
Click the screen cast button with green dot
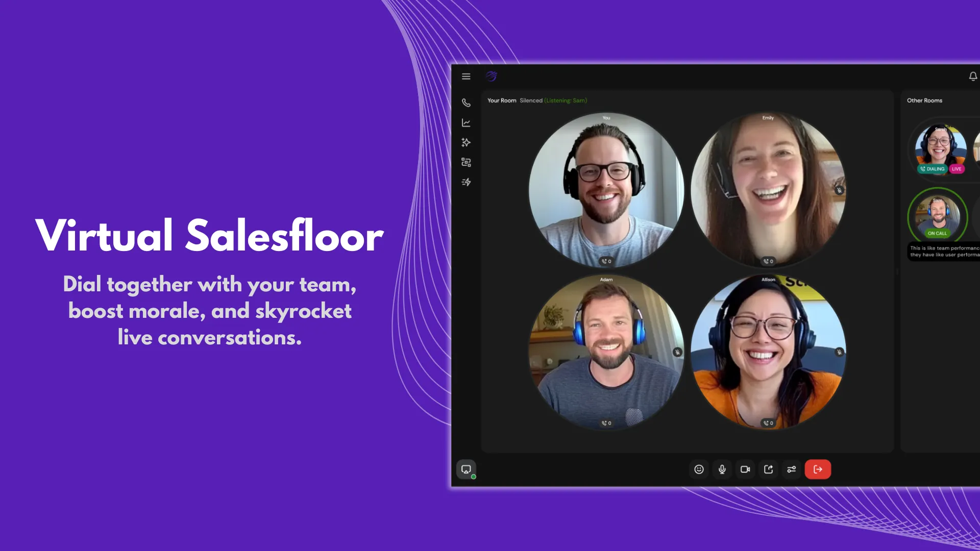pos(466,469)
